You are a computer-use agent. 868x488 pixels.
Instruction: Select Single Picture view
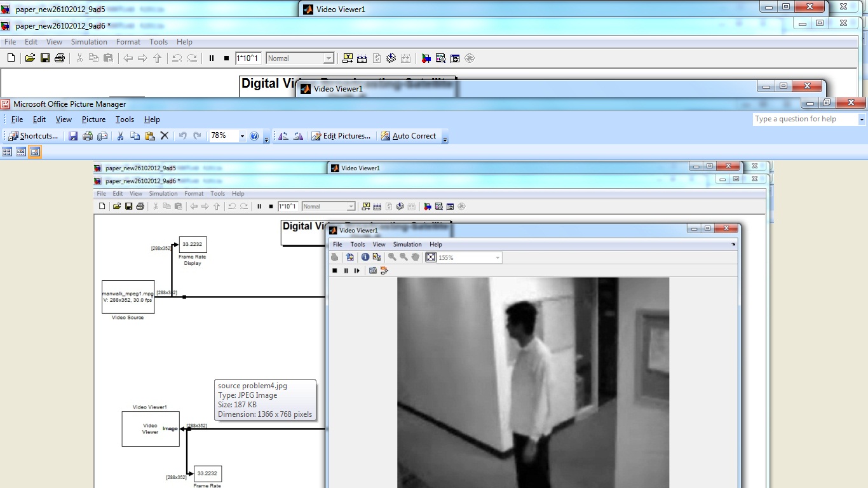click(35, 152)
